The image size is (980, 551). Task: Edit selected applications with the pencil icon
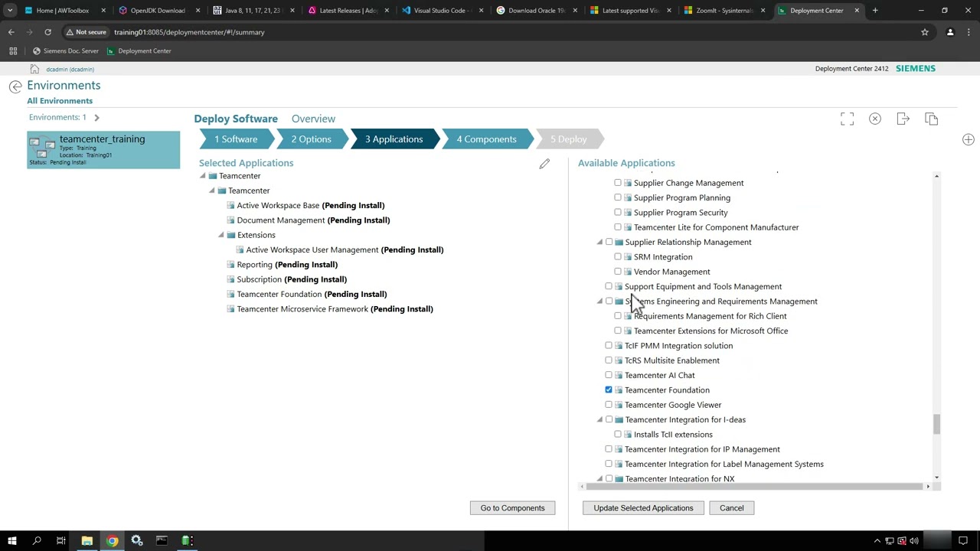click(x=544, y=164)
